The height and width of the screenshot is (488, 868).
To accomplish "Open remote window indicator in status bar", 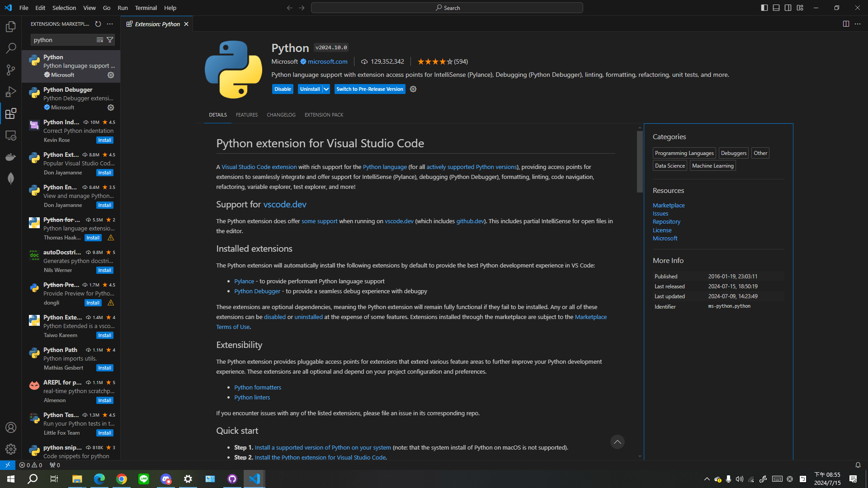I will tap(8, 465).
